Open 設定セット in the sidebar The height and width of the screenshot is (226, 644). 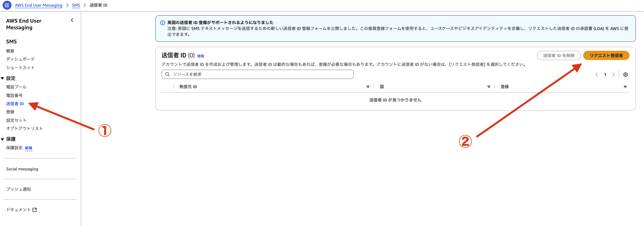[x=16, y=120]
